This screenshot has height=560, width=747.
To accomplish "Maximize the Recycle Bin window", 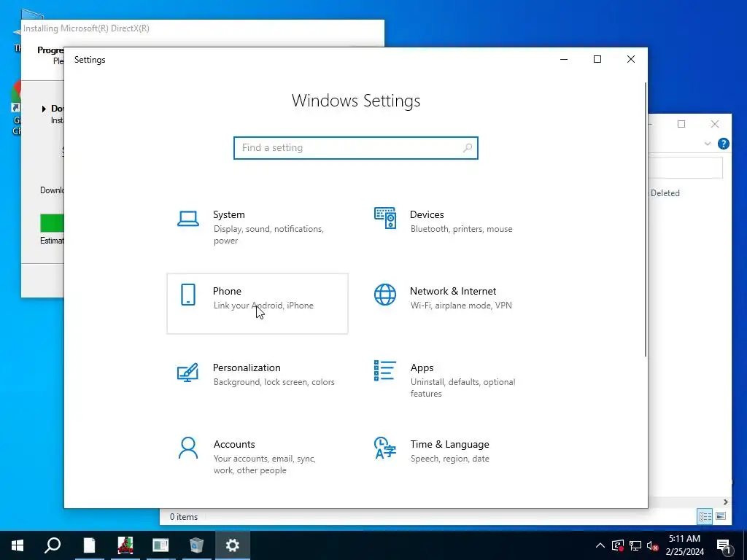I will (x=681, y=124).
